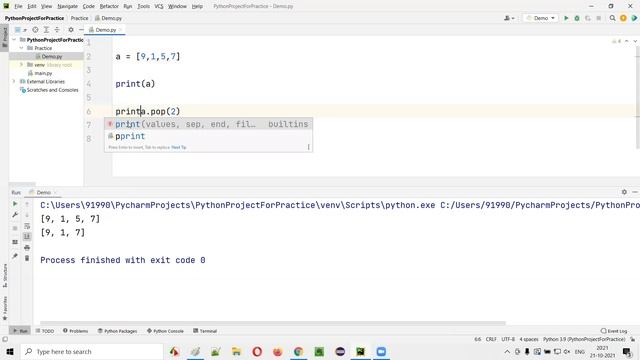The height and width of the screenshot is (360, 640).
Task: Toggle the Project side tool window
Action: (4, 38)
